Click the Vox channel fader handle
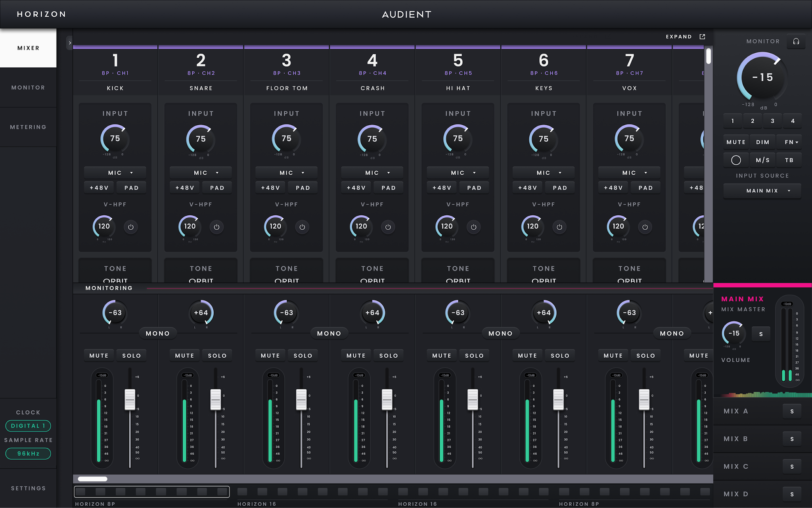Image resolution: width=812 pixels, height=508 pixels. pyautogui.click(x=644, y=399)
